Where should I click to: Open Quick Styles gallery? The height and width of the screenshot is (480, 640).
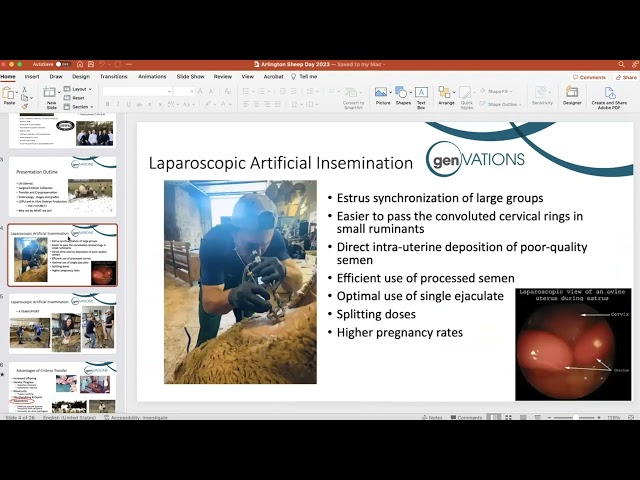click(467, 98)
